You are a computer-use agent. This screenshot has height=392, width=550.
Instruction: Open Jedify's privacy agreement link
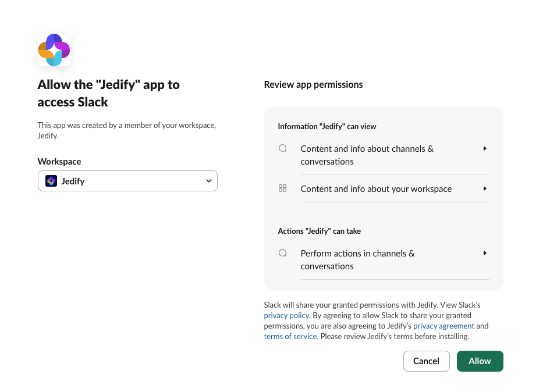pyautogui.click(x=443, y=326)
